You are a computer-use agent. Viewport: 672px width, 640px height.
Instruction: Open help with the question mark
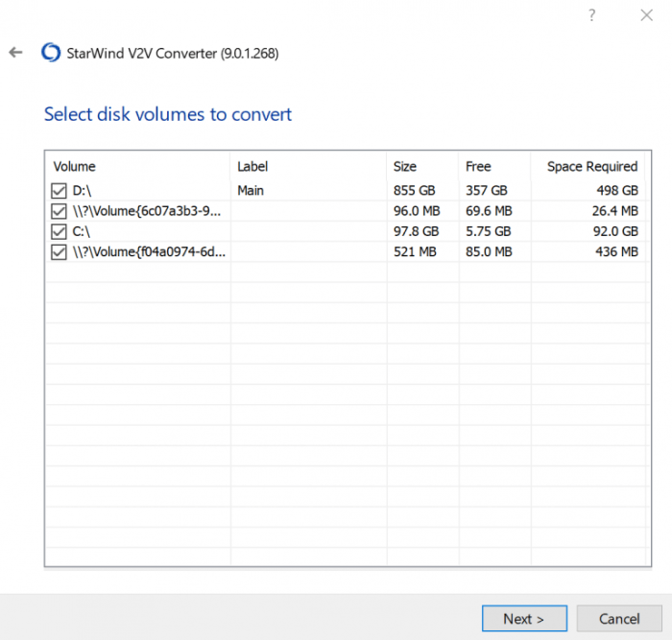pyautogui.click(x=592, y=15)
